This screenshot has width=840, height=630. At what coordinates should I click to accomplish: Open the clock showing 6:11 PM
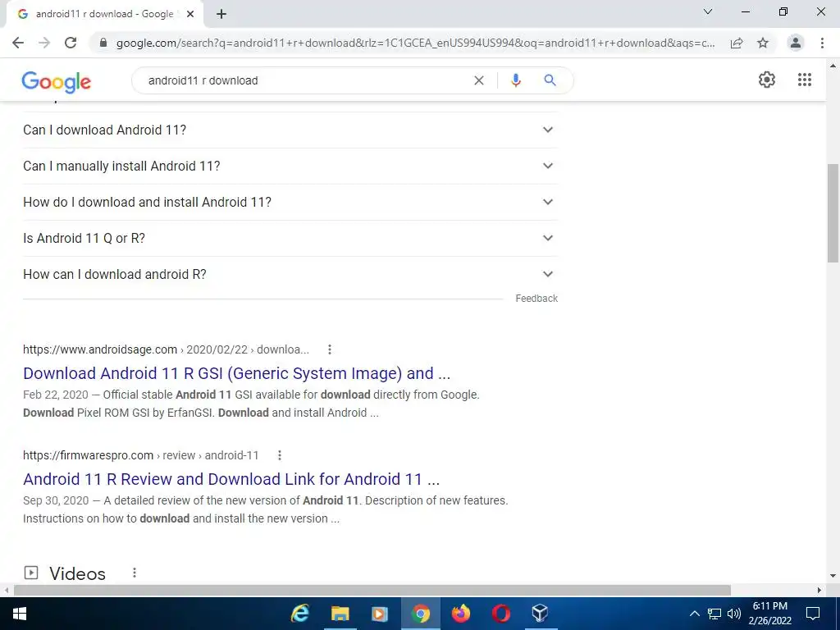[x=769, y=614]
